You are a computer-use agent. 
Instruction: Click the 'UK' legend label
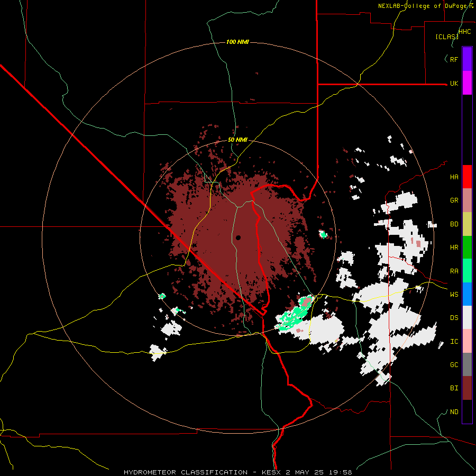pyautogui.click(x=454, y=84)
